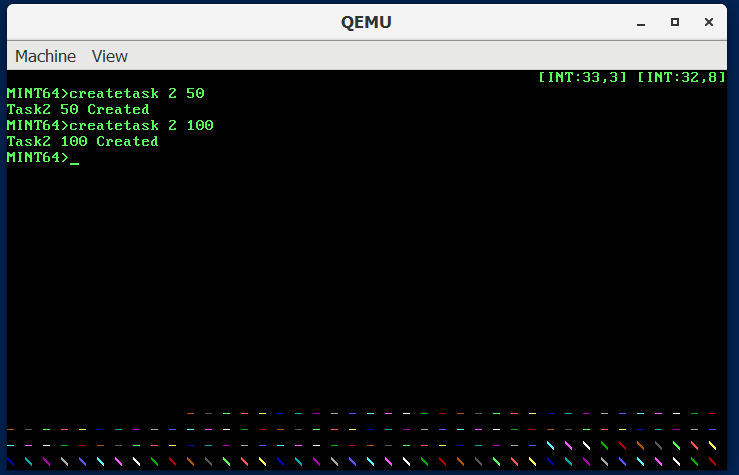Click the blinking cursor at the empty MINT64 prompt
Screen dimensions: 739x475
[x=74, y=158]
